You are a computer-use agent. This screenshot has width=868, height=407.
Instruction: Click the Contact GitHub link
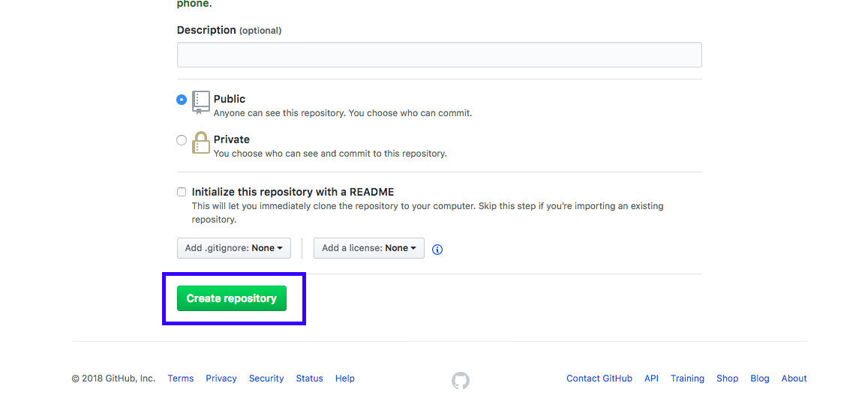[x=599, y=379]
